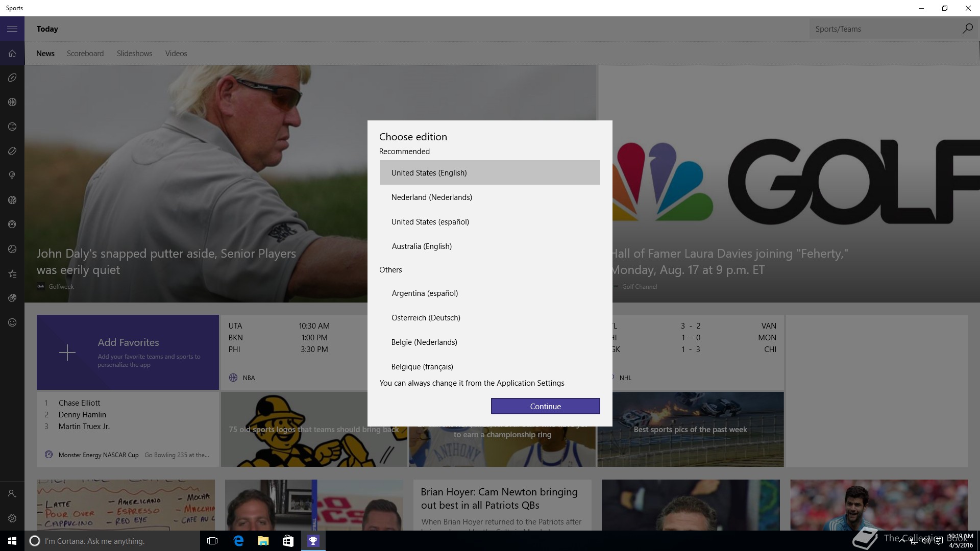Click the sign-in person icon
The width and height of the screenshot is (980, 551).
point(12,494)
